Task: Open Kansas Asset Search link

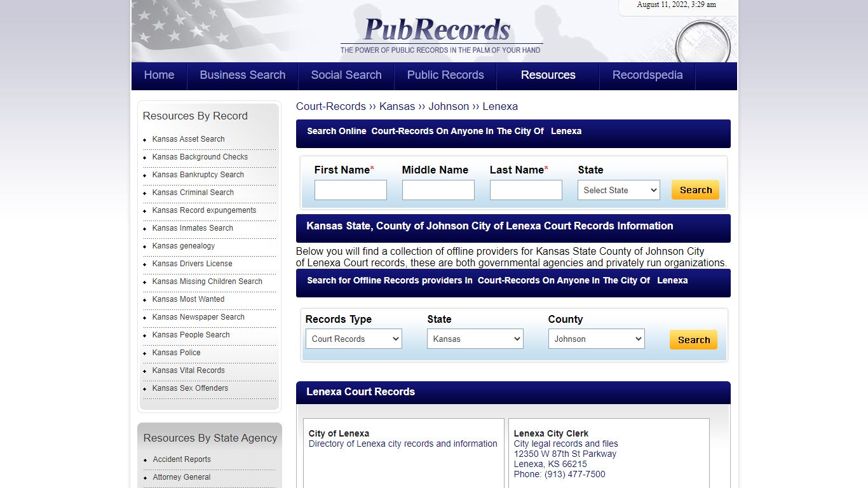Action: pyautogui.click(x=188, y=139)
